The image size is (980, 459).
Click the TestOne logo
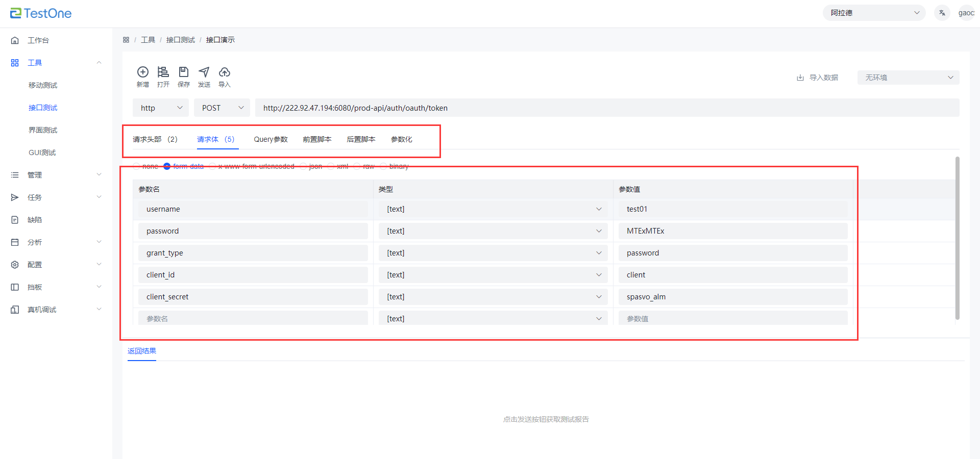(41, 13)
